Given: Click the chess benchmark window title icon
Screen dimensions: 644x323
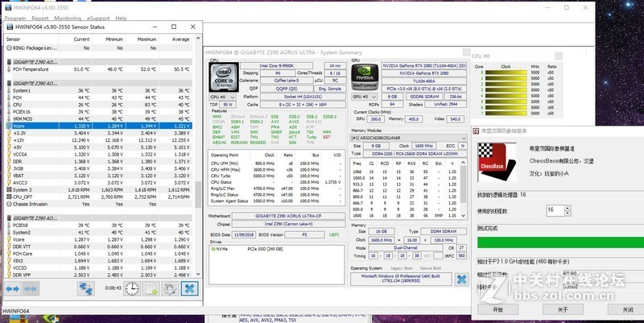Looking at the screenshot, I should point(476,130).
